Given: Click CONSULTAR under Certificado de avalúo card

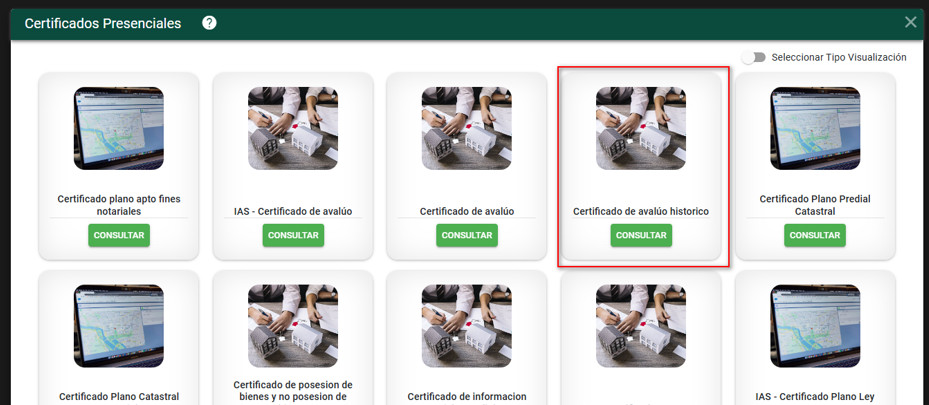Looking at the screenshot, I should (x=467, y=235).
